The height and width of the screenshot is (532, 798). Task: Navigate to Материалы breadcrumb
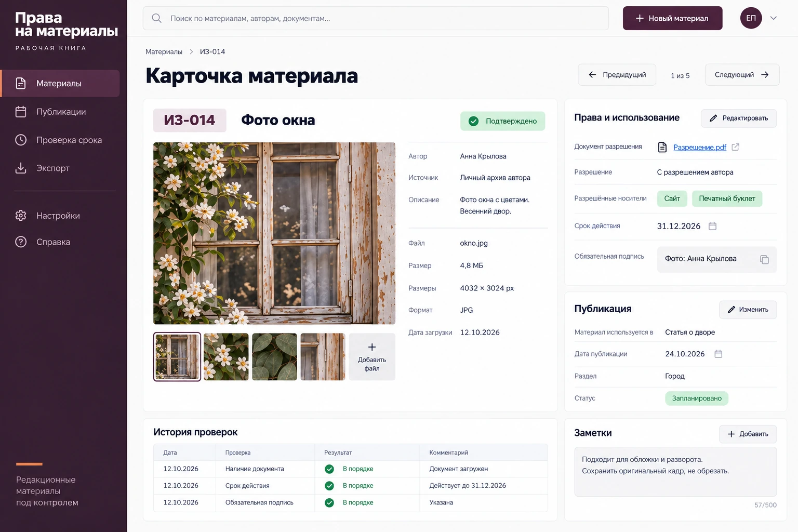click(164, 51)
